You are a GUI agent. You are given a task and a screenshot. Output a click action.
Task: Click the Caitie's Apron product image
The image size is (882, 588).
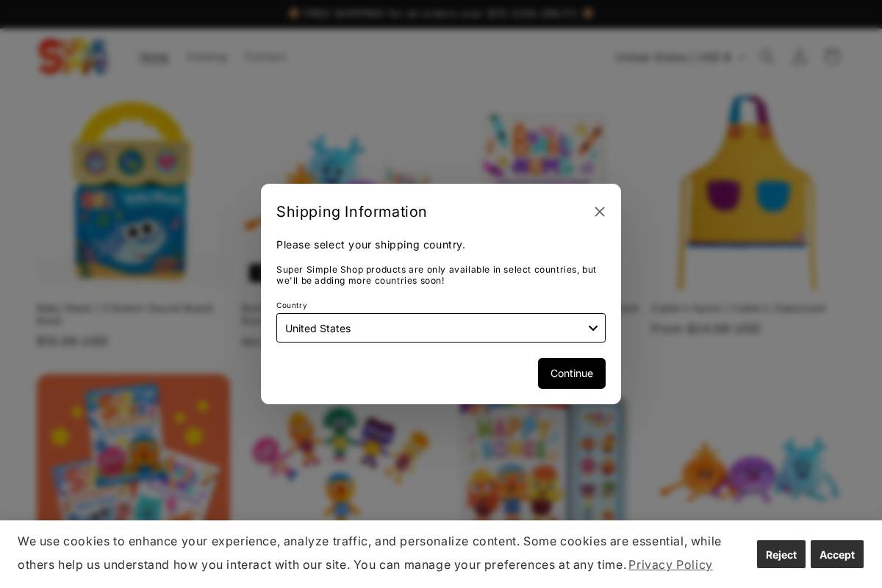tap(747, 191)
